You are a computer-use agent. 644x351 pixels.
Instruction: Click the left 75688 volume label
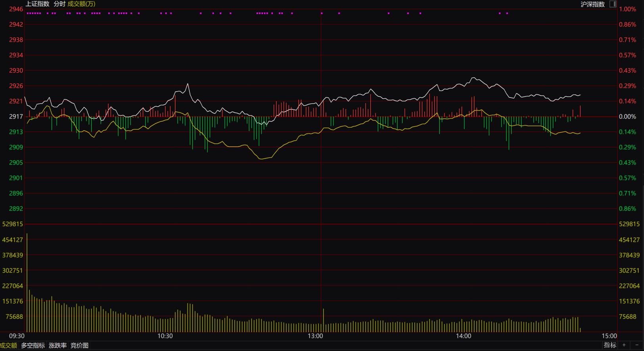[x=15, y=317]
